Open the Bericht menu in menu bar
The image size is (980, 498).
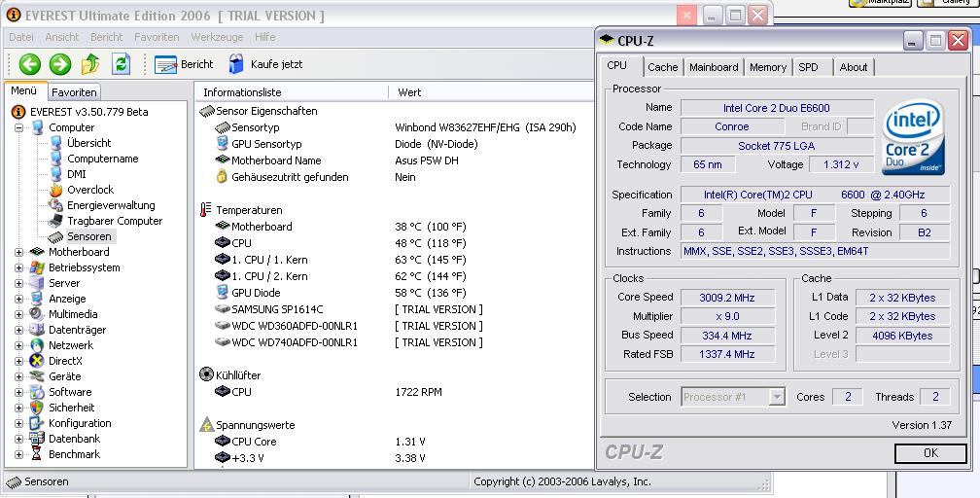click(x=106, y=37)
